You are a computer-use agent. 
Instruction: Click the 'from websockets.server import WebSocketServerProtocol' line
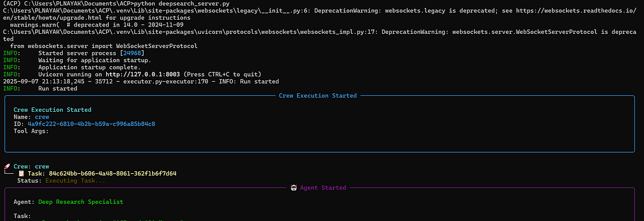point(104,47)
